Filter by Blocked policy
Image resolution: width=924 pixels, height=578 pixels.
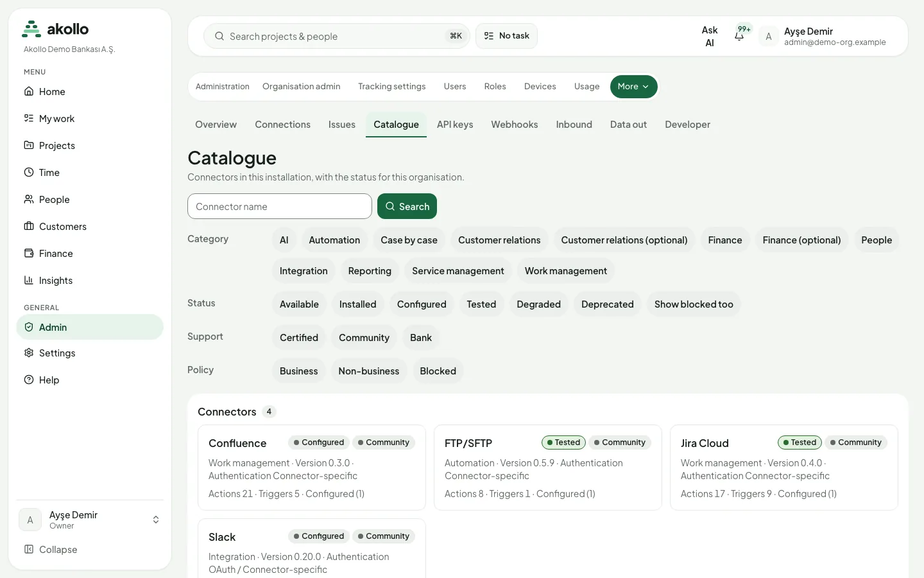pyautogui.click(x=438, y=371)
